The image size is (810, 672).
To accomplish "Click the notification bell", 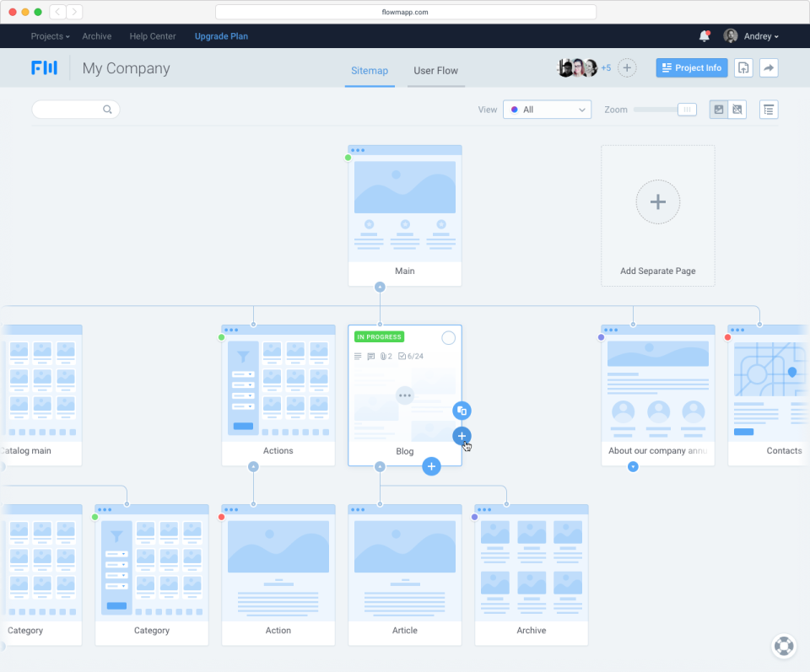I will (x=705, y=35).
